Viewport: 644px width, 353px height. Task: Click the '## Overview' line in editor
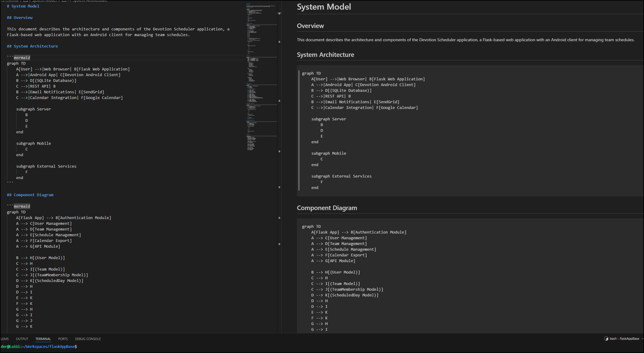(x=20, y=17)
